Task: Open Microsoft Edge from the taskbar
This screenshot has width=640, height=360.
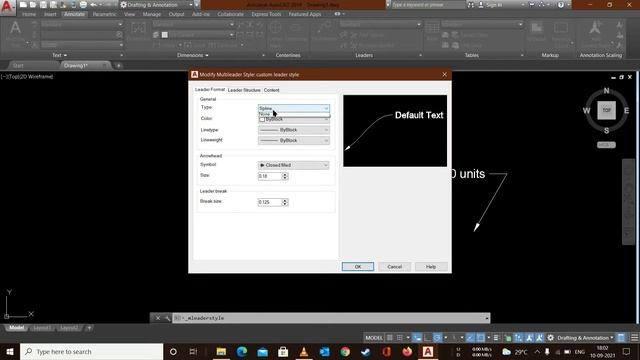Action: [242, 351]
